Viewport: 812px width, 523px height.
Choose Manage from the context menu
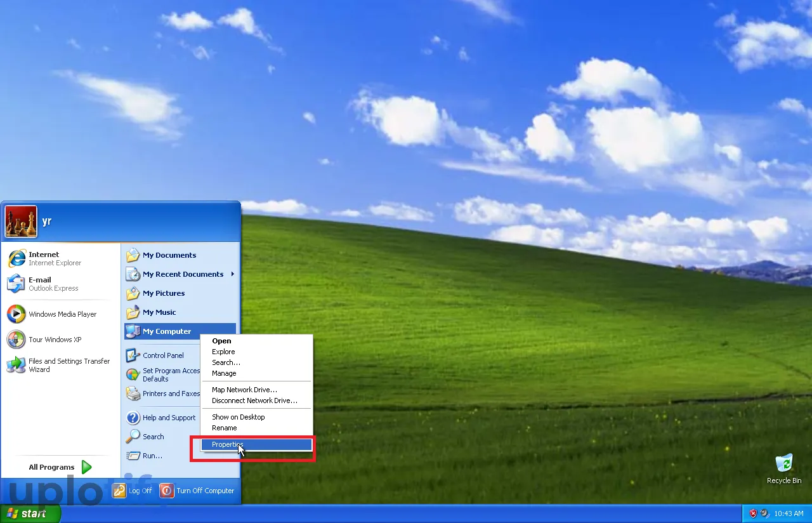pos(224,373)
